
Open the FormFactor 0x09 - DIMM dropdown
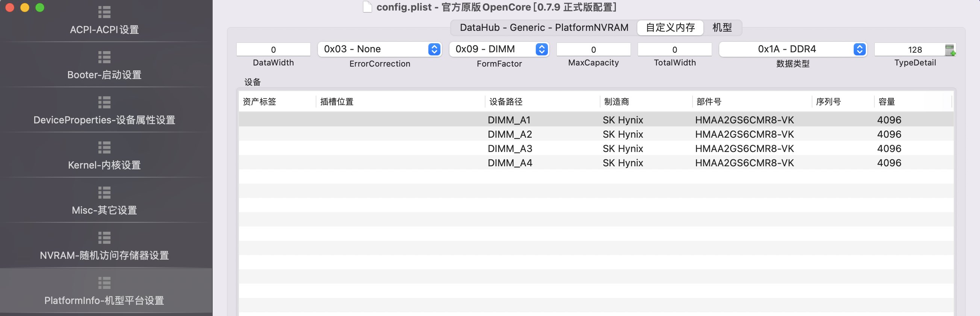click(499, 49)
